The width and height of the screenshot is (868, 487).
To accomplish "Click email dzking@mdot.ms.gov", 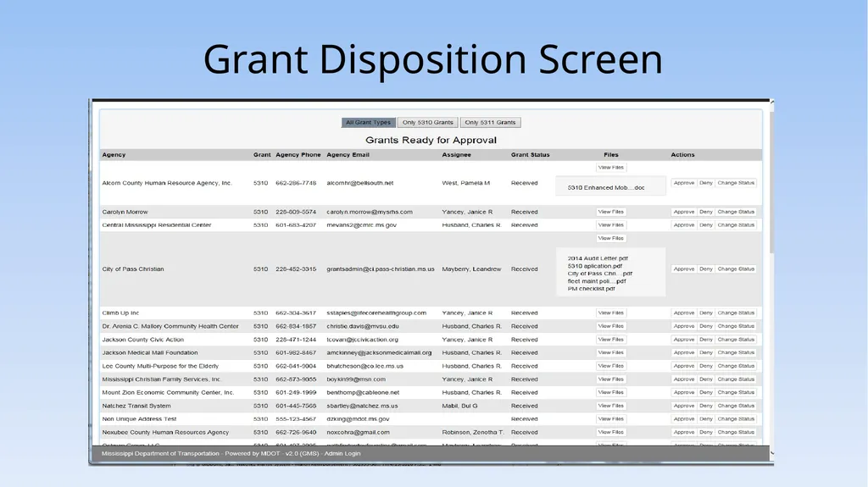I will [358, 419].
